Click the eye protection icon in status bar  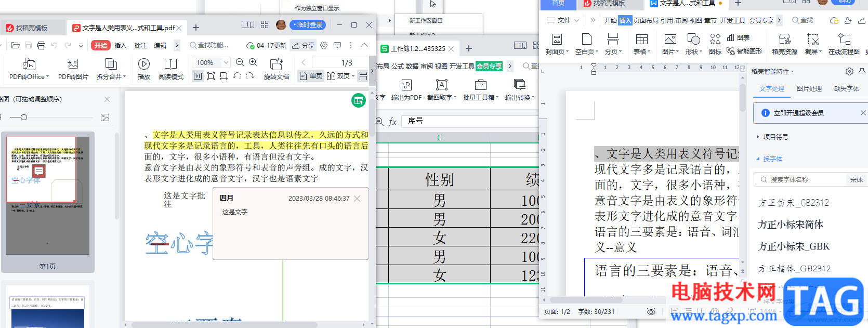[651, 311]
